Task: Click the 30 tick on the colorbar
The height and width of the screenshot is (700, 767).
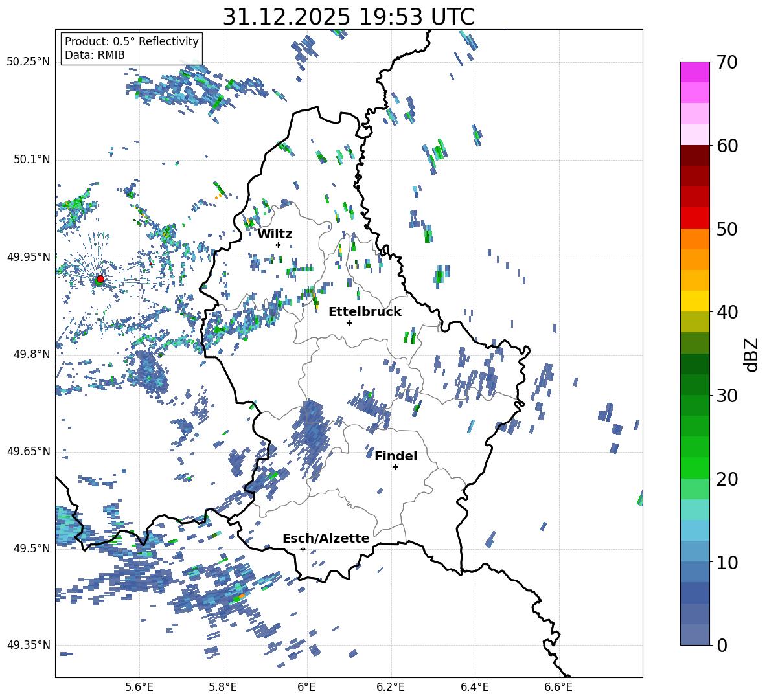Action: (x=726, y=396)
